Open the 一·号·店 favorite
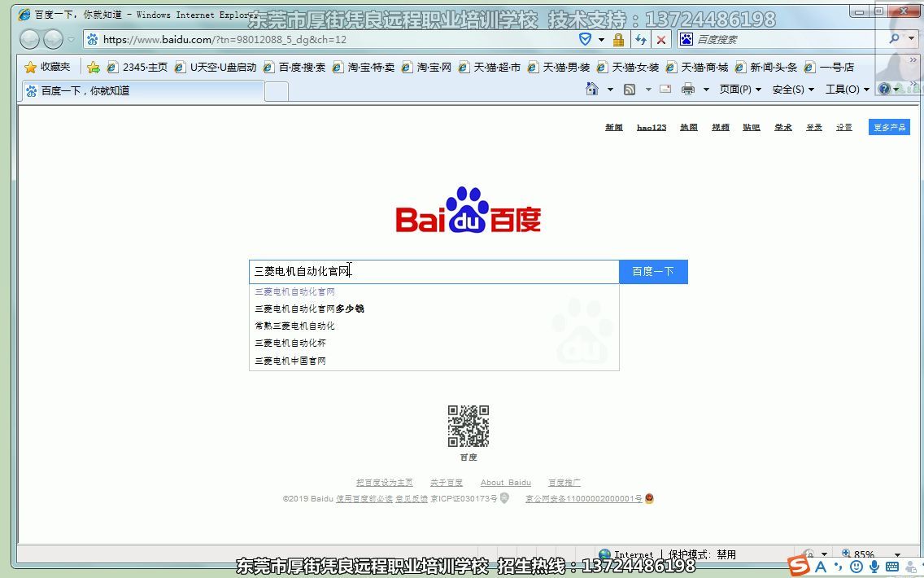 point(829,68)
